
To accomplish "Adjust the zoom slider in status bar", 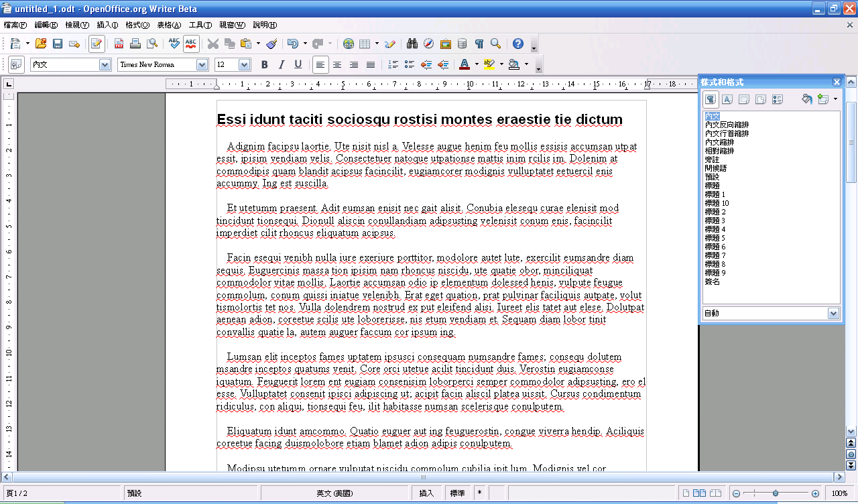I will [x=776, y=493].
